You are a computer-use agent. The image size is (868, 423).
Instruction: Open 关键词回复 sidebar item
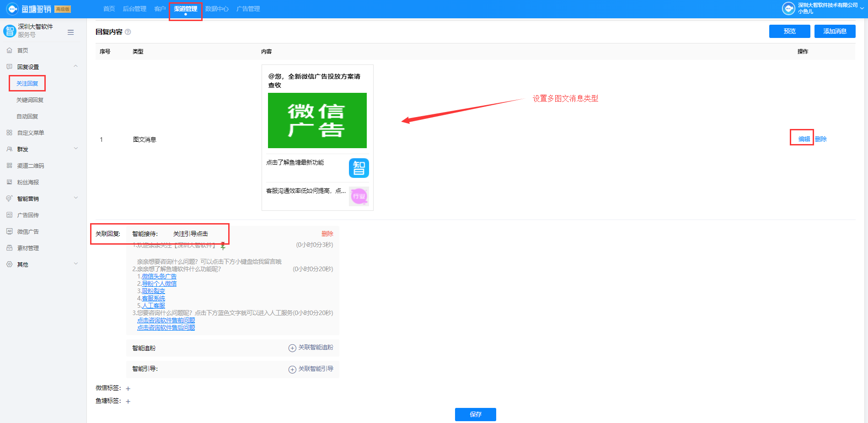point(30,100)
